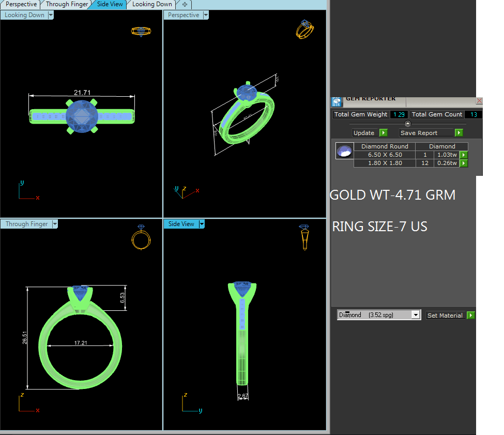504x435 pixels.
Task: Collapse the Gem Reporter header with round arrow
Action: coord(407,124)
